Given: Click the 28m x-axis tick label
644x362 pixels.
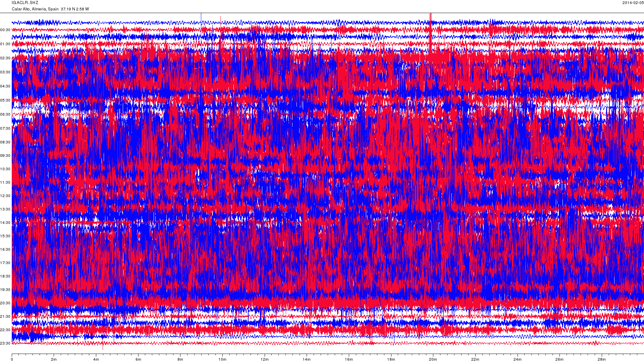Looking at the screenshot, I should click(602, 360).
